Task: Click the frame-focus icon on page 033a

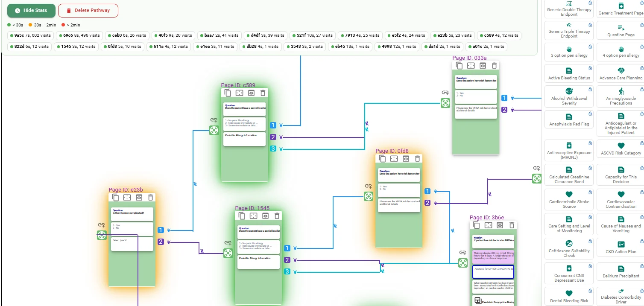Action: click(471, 65)
